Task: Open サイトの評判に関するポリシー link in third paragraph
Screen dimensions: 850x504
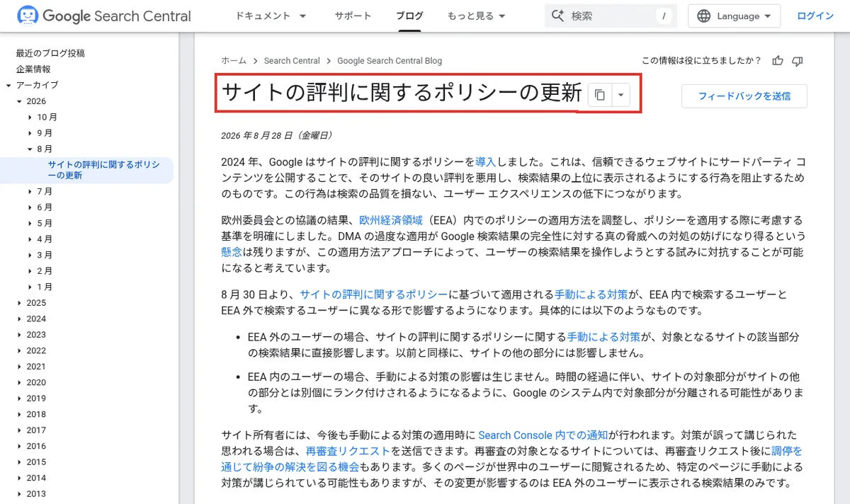Action: pyautogui.click(x=374, y=294)
